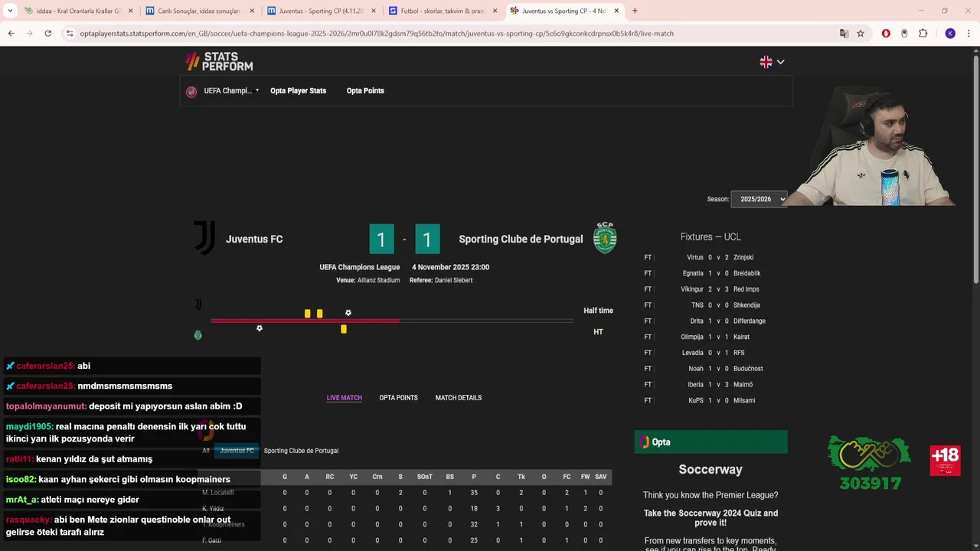The width and height of the screenshot is (980, 551).
Task: Click the 'Soccerway' heading in the Opta promo
Action: tap(710, 470)
